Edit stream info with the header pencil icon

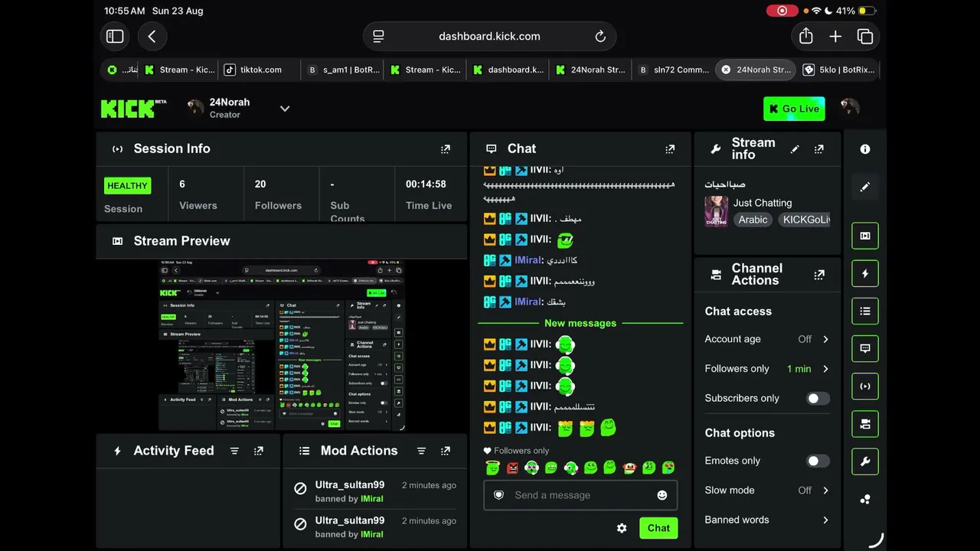[795, 149]
